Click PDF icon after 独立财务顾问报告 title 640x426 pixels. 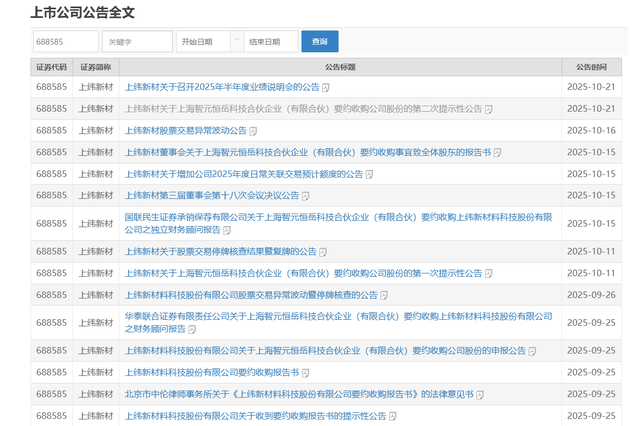pos(227,231)
